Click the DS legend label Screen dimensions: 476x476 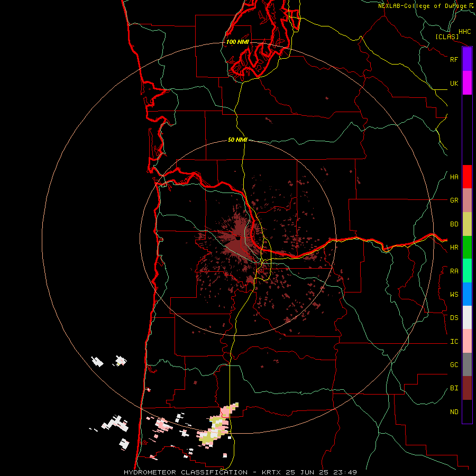coord(454,318)
